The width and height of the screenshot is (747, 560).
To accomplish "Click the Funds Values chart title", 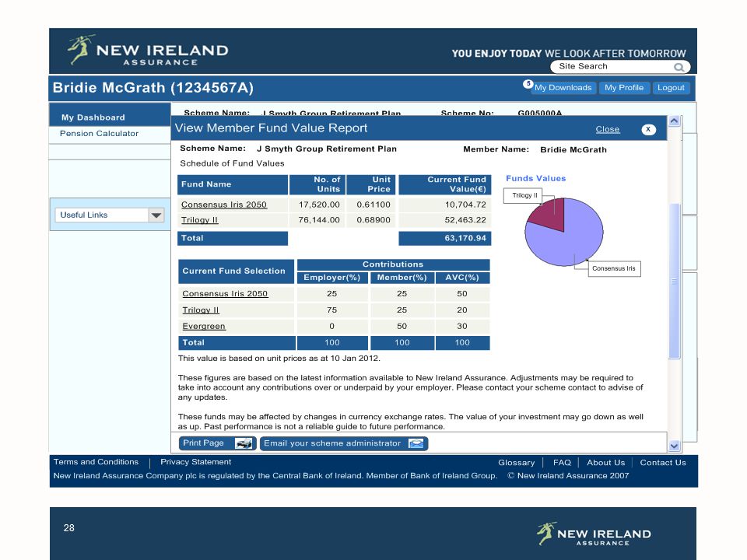I will (x=536, y=179).
